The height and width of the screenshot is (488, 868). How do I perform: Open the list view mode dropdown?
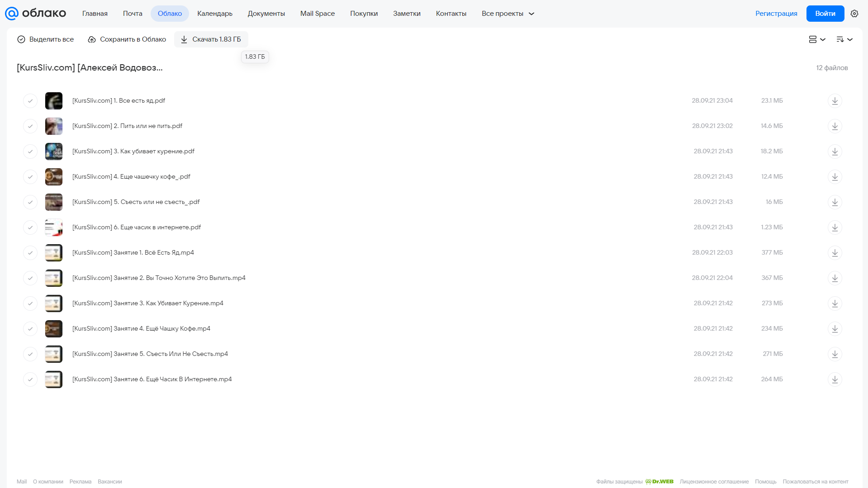(x=817, y=39)
